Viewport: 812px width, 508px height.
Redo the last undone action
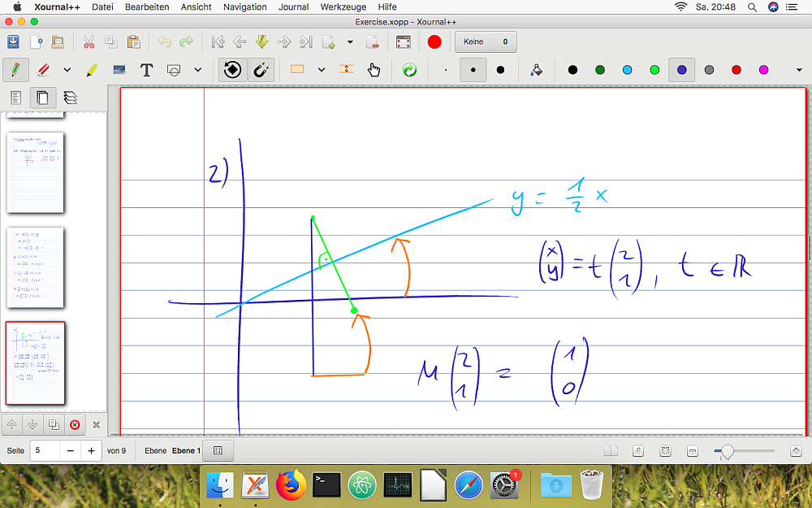point(186,42)
